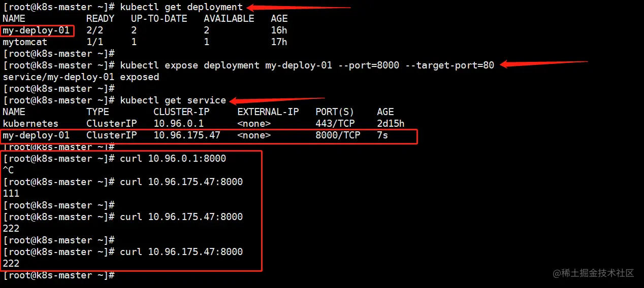Click the final empty prompt at the bottom
The width and height of the screenshot is (644, 288).
click(58, 275)
